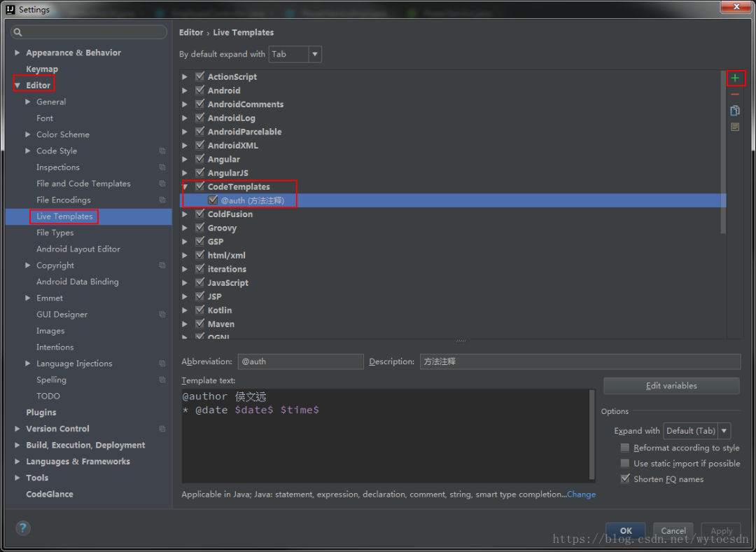Toggle the Shorten FQ names checkbox

point(625,479)
